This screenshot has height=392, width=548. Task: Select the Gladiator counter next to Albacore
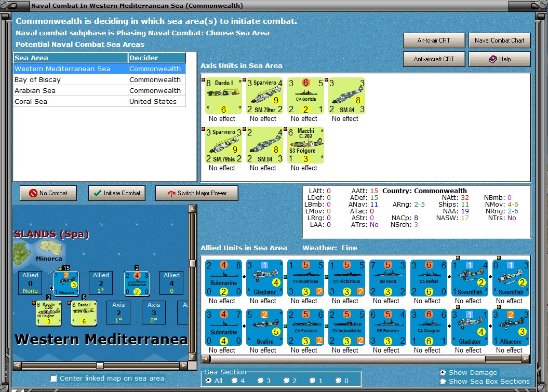[470, 327]
